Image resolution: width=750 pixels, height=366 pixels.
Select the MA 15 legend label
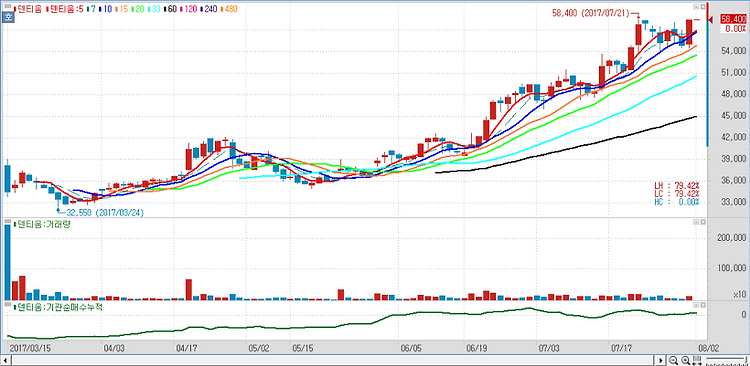coord(121,9)
